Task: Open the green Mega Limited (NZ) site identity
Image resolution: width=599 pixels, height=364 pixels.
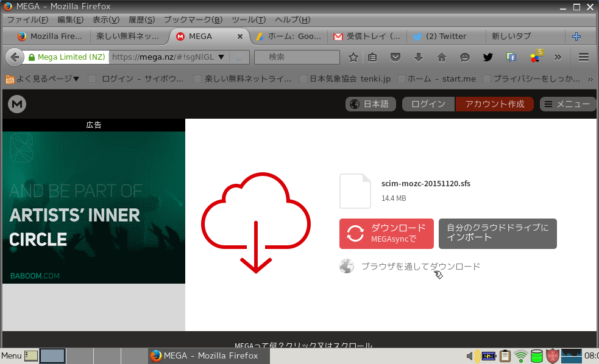Action: pos(67,57)
